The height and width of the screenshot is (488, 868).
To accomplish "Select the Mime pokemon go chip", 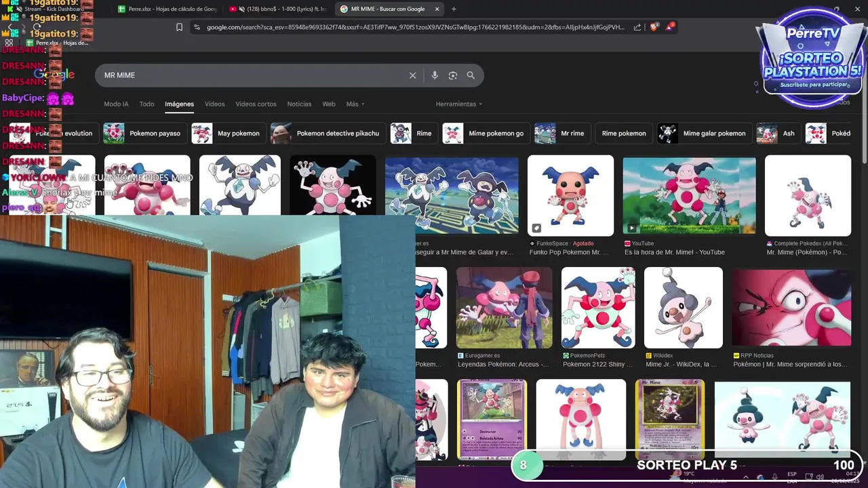I will point(486,134).
